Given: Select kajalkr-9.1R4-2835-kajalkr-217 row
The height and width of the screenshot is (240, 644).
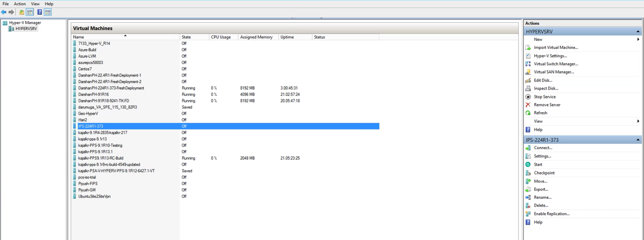Looking at the screenshot, I should point(225,132).
